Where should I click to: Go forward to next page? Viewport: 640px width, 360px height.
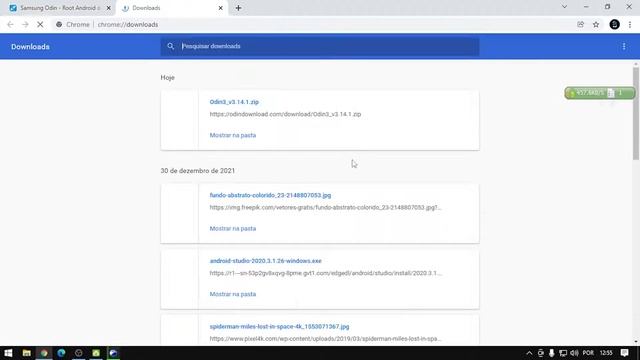pos(25,24)
